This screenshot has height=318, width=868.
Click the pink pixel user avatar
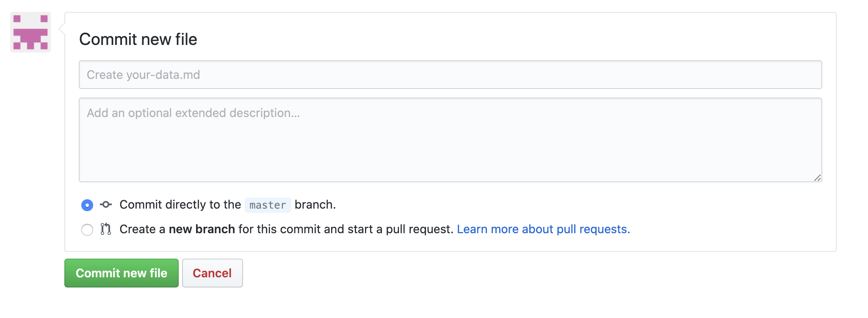[30, 32]
